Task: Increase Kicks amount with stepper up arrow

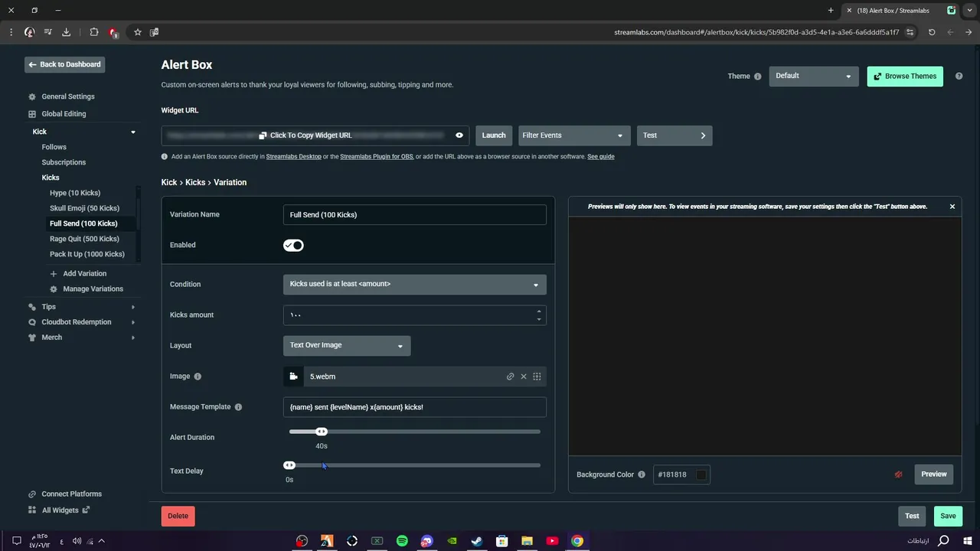Action: point(539,311)
